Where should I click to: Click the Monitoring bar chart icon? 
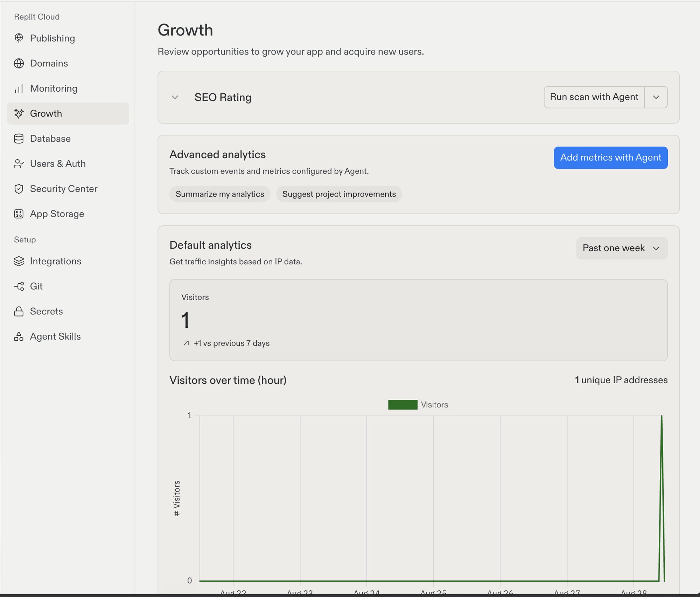tap(19, 88)
